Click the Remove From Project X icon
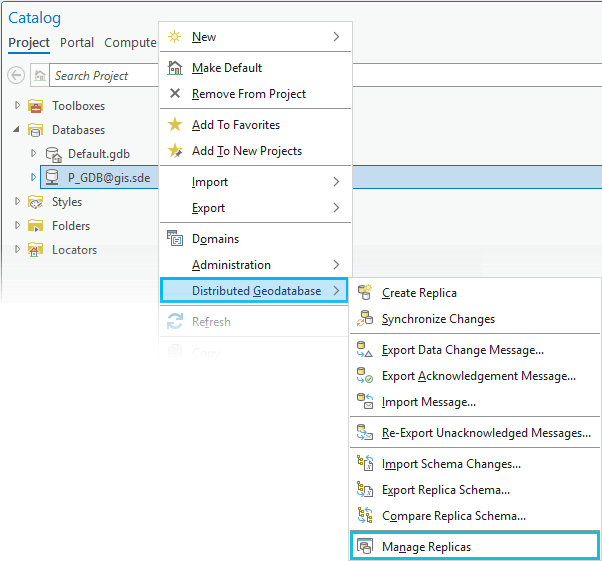Image resolution: width=602 pixels, height=561 pixels. pos(175,93)
